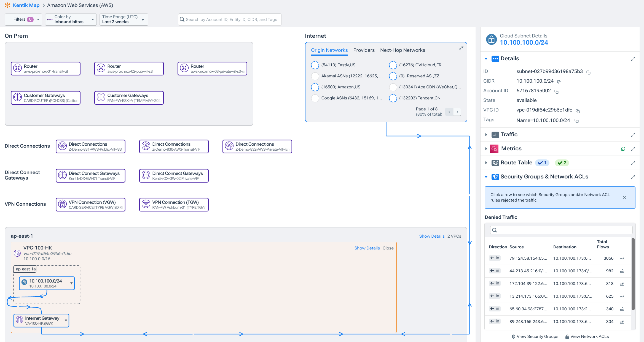644x342 pixels.
Task: Expand the Traffic section
Action: click(486, 135)
